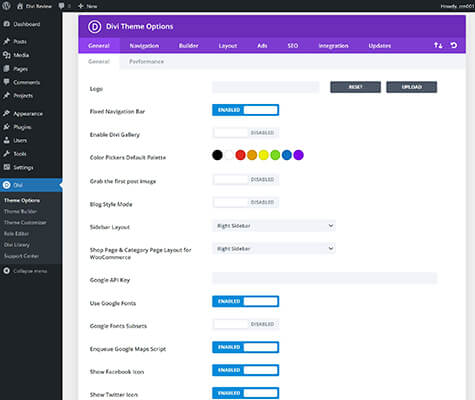Screen dimensions: 475x400
Task: Open Support Center submenu link
Action: pos(21,256)
